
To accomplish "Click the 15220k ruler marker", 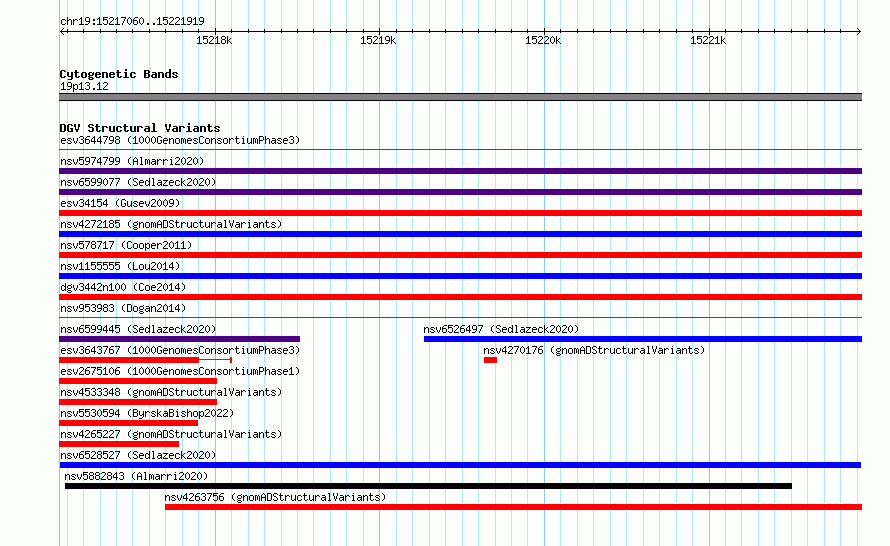I will coord(543,40).
